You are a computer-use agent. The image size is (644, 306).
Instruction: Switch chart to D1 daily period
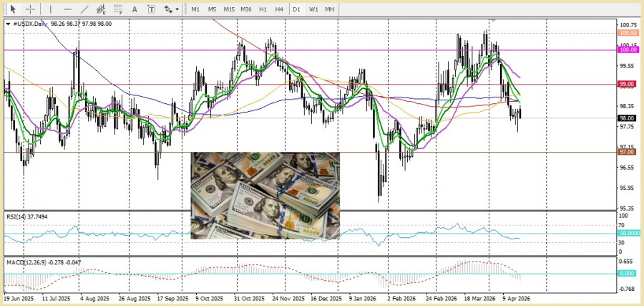[x=297, y=9]
